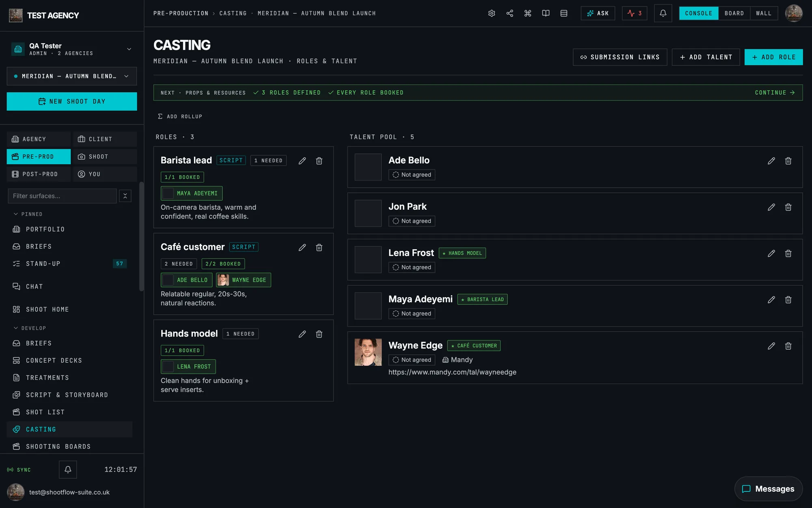Click NEW SHOOT DAY button
Viewport: 812px width, 508px height.
point(72,102)
